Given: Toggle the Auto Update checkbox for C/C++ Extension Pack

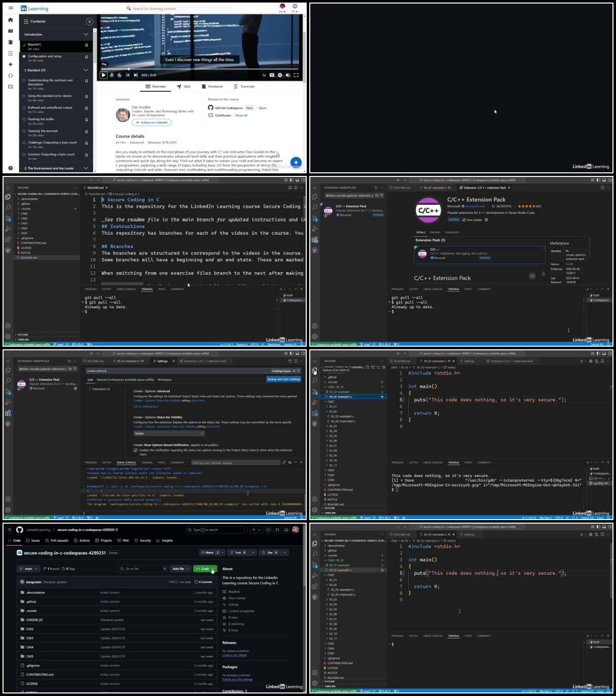Looking at the screenshot, I should click(x=464, y=220).
